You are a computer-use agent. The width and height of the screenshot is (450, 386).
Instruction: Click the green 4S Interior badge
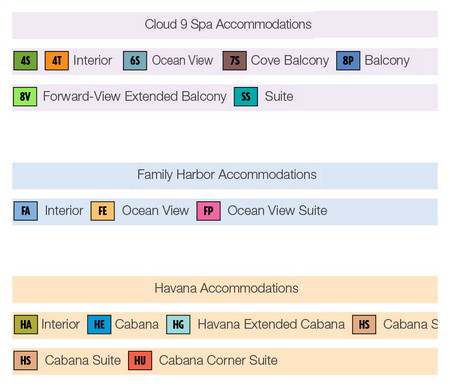pos(25,61)
